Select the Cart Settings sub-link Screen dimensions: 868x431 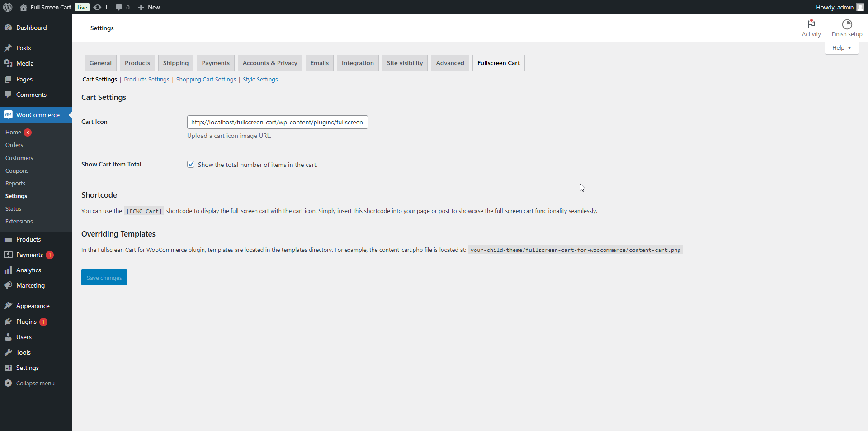(99, 79)
